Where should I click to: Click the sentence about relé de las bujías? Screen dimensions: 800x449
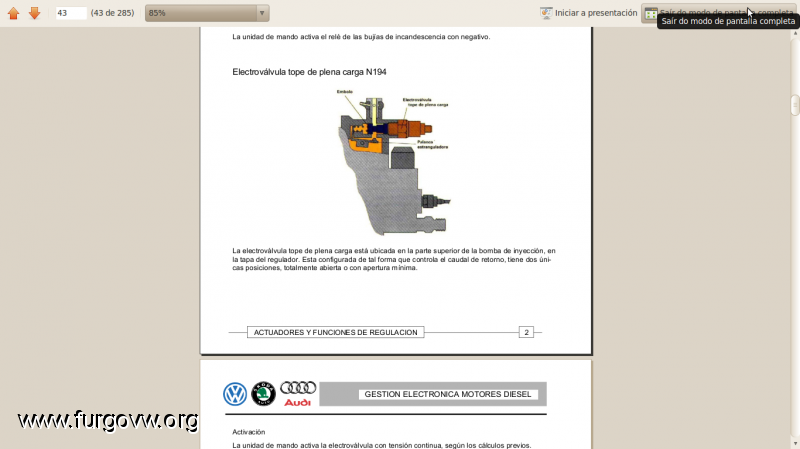coord(361,37)
